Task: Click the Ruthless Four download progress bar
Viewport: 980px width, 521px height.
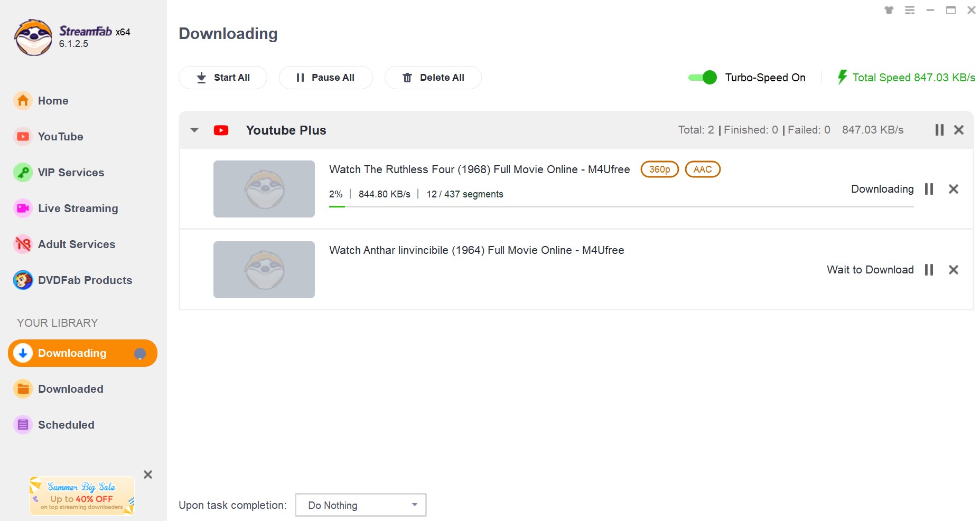Action: [x=621, y=206]
